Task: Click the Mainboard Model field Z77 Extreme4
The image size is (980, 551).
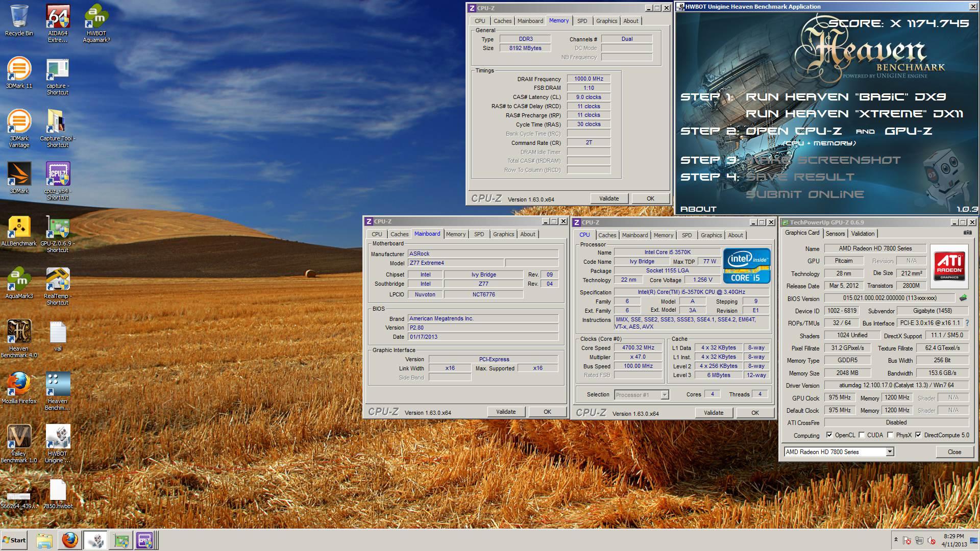Action: 456,263
